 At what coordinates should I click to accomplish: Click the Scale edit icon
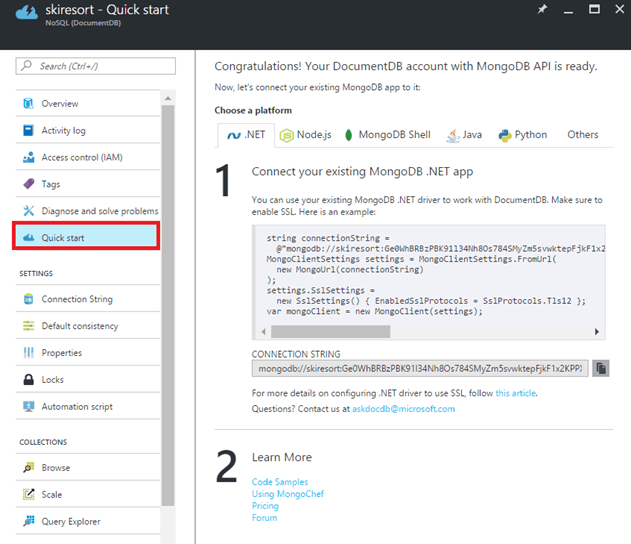(x=28, y=494)
